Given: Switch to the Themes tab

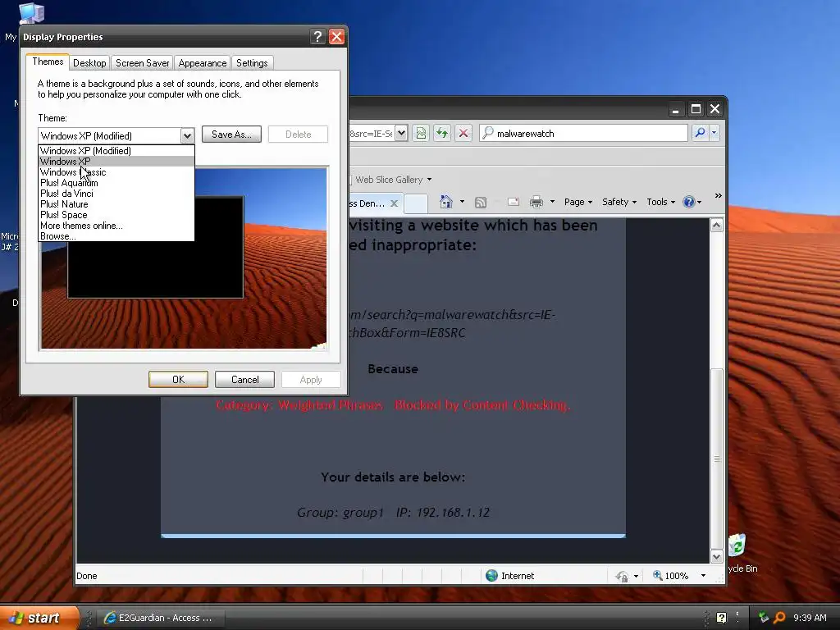Looking at the screenshot, I should [x=48, y=62].
